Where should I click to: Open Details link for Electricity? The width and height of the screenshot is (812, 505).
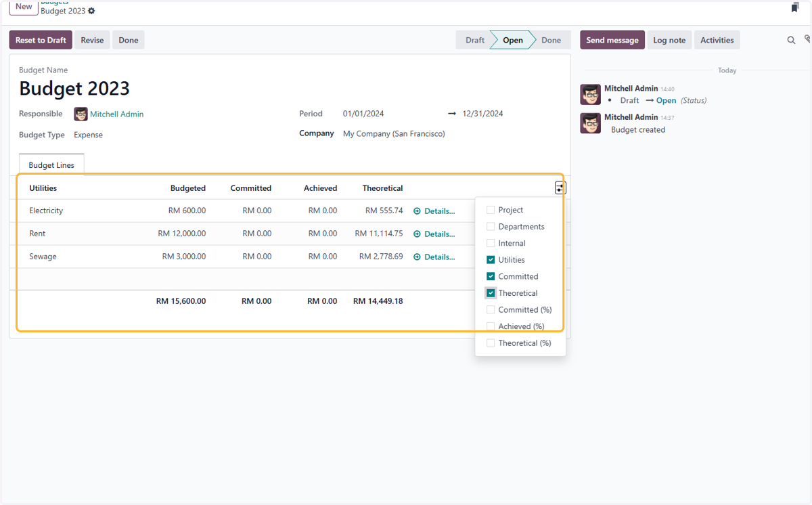[x=439, y=211]
